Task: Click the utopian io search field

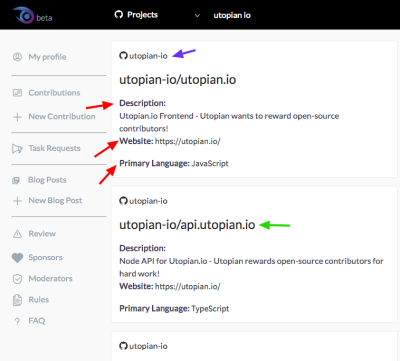Action: point(232,15)
